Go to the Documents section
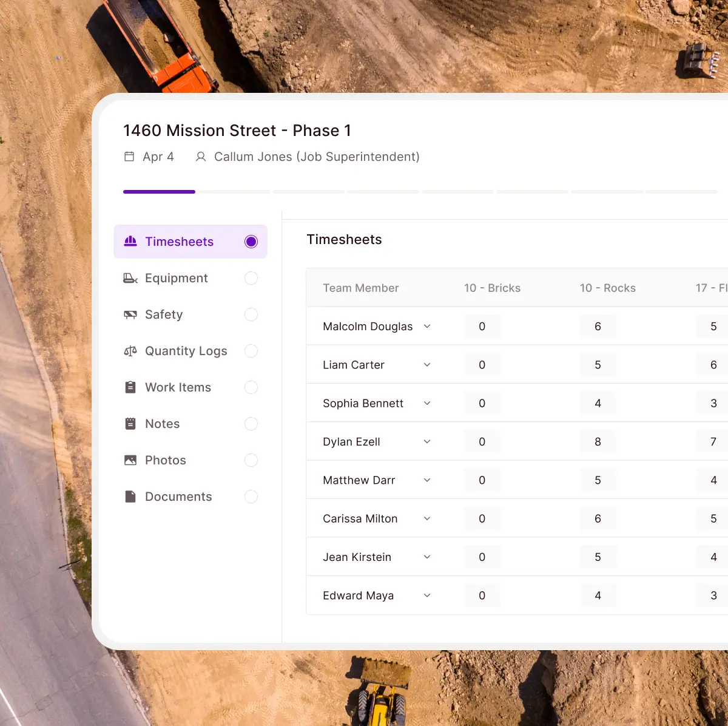The width and height of the screenshot is (728, 726). click(190, 497)
